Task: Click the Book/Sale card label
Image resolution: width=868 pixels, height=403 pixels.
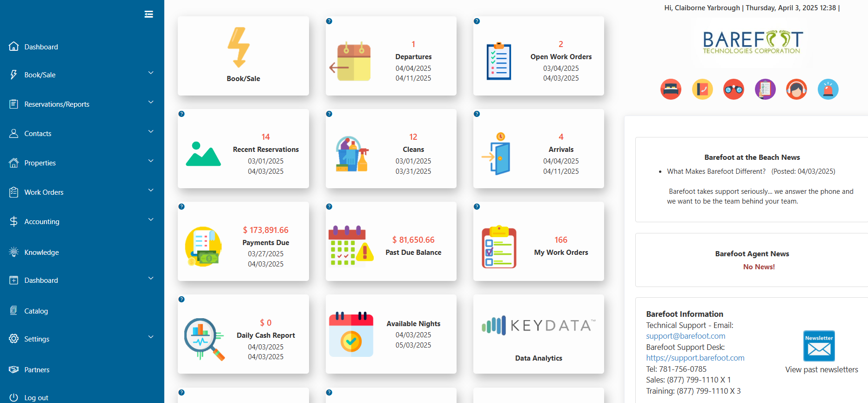Action: point(243,79)
